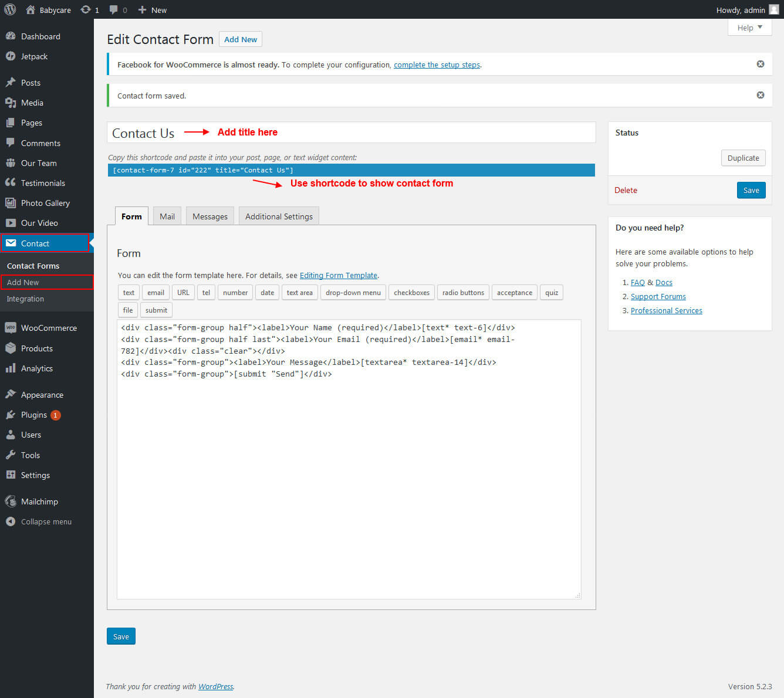Click the Dashboard gauge icon

(11, 36)
